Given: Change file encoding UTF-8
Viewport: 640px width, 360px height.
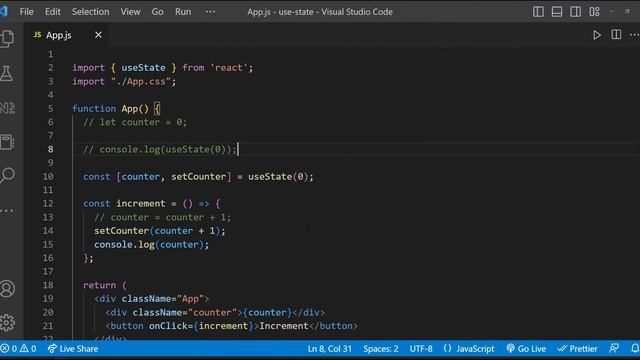Looking at the screenshot, I should pyautogui.click(x=421, y=349).
